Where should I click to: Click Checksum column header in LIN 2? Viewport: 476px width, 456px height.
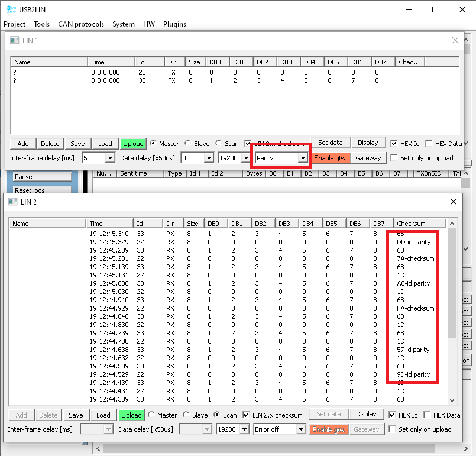click(420, 224)
